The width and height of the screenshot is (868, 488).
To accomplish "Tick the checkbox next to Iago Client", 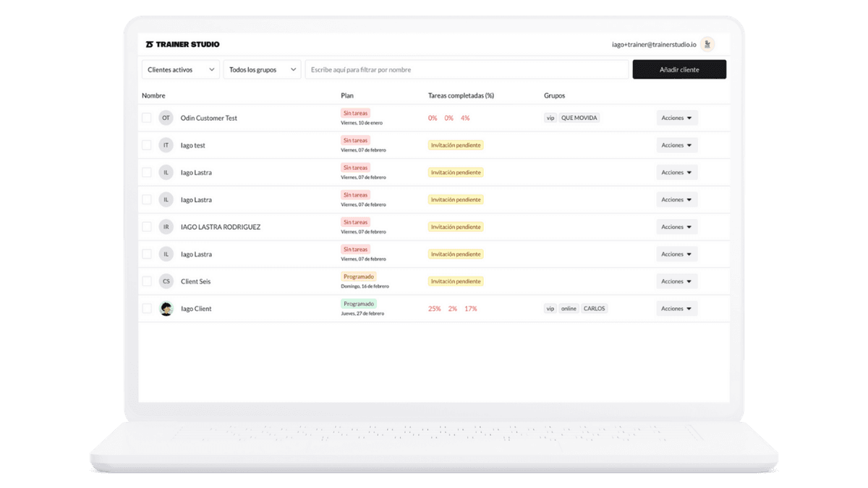I will coord(145,308).
